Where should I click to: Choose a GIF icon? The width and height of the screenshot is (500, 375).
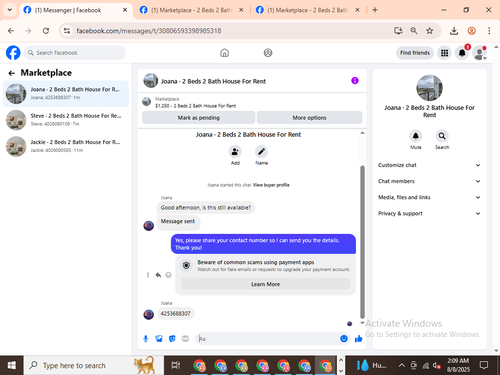[x=185, y=339]
